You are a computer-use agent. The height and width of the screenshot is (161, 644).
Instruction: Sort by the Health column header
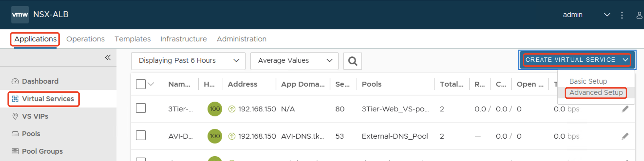[x=209, y=84]
